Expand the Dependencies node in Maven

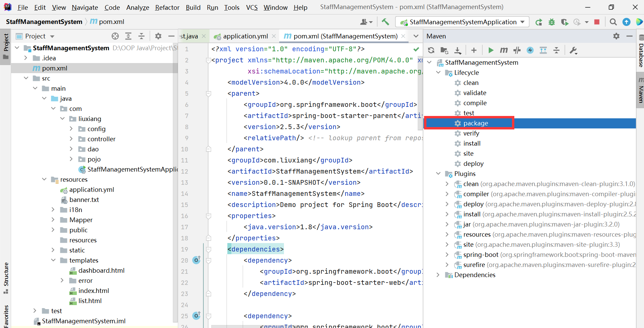438,275
